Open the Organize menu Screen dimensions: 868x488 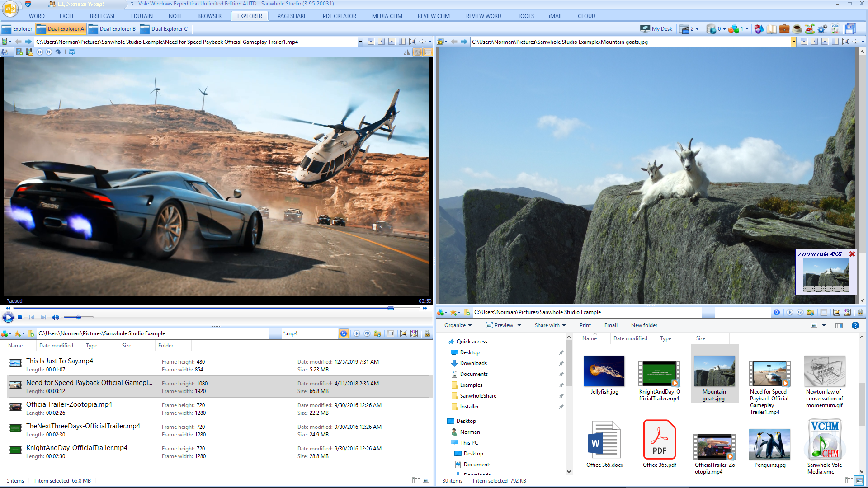tap(458, 325)
